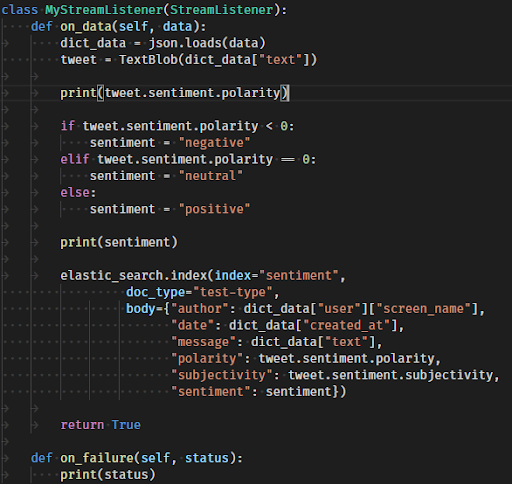Click elastic_search.index function call

[x=133, y=276]
